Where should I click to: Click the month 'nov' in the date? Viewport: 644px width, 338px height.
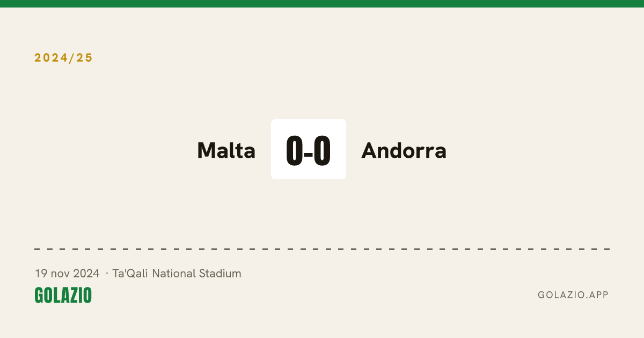pos(60,274)
